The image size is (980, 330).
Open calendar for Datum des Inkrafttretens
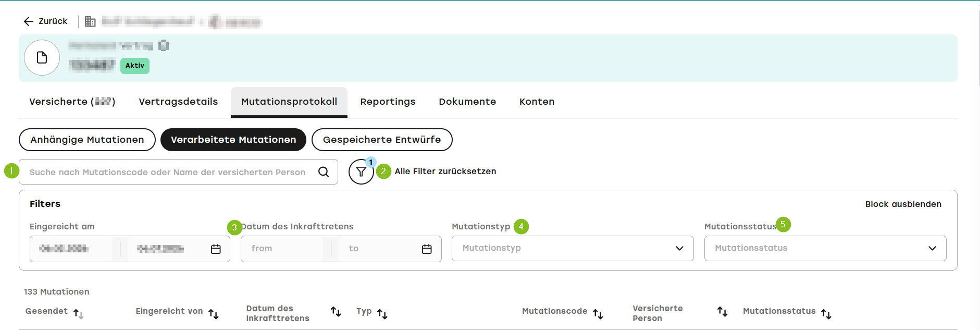pos(427,249)
